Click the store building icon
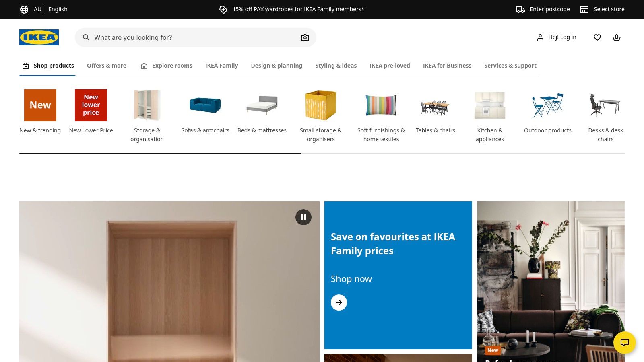Screen dimensions: 644x362 [x=584, y=9]
